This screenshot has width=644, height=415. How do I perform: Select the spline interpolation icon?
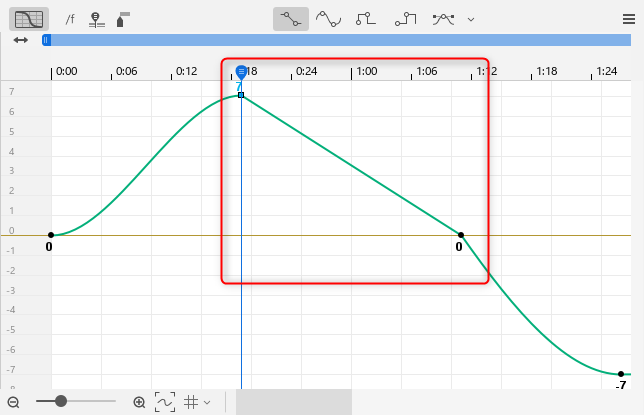328,19
